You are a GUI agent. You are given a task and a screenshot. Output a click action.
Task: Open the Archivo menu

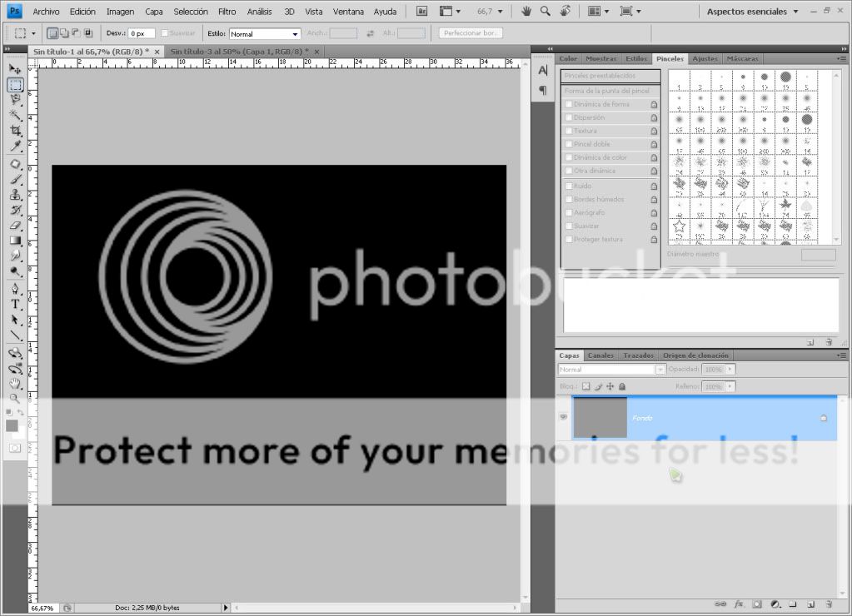(x=46, y=12)
